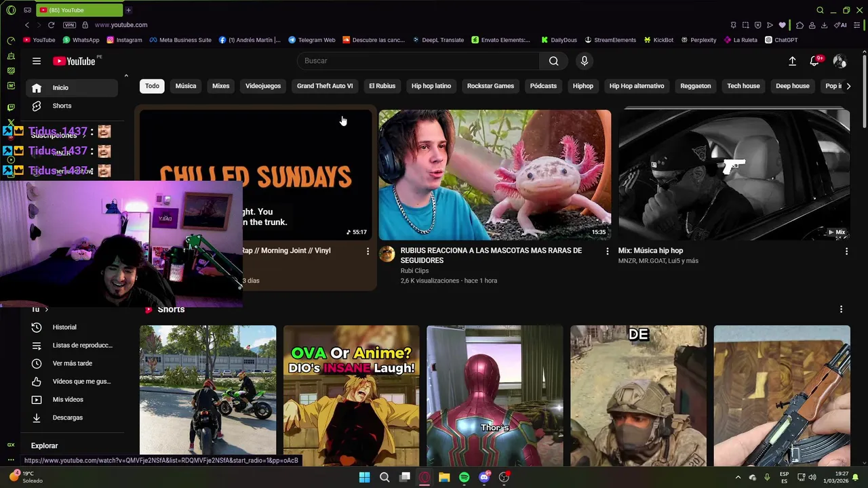This screenshot has width=868, height=488.
Task: Open the Perplexity bookmark
Action: 698,40
